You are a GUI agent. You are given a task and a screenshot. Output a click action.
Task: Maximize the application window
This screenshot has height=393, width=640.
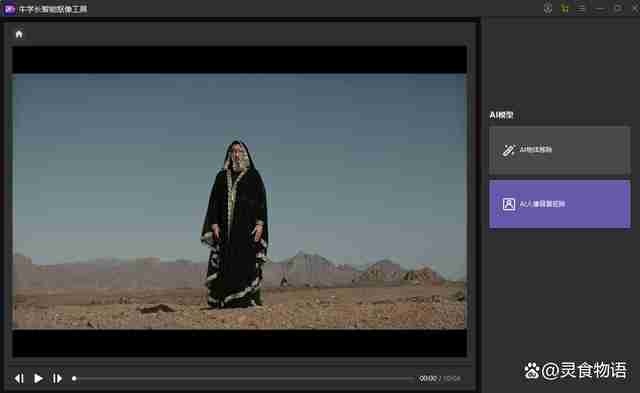618,9
